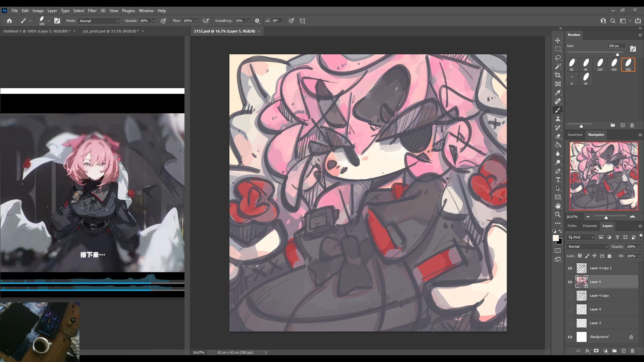Open layer blend mode Normal dropdown
This screenshot has width=644, height=362.
pos(588,246)
